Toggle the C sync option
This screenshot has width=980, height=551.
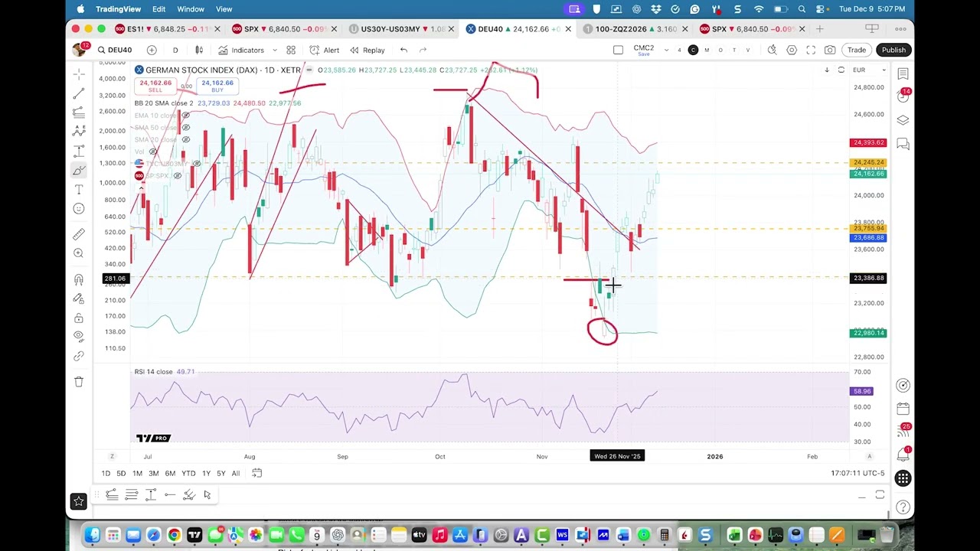[693, 50]
